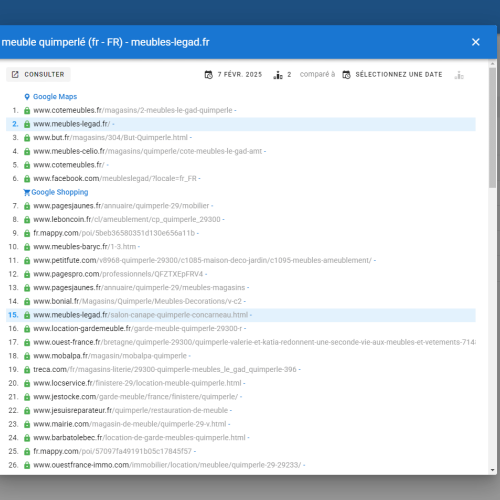Click the scrollbar down arrow
The width and height of the screenshot is (500, 500).
(x=493, y=470)
